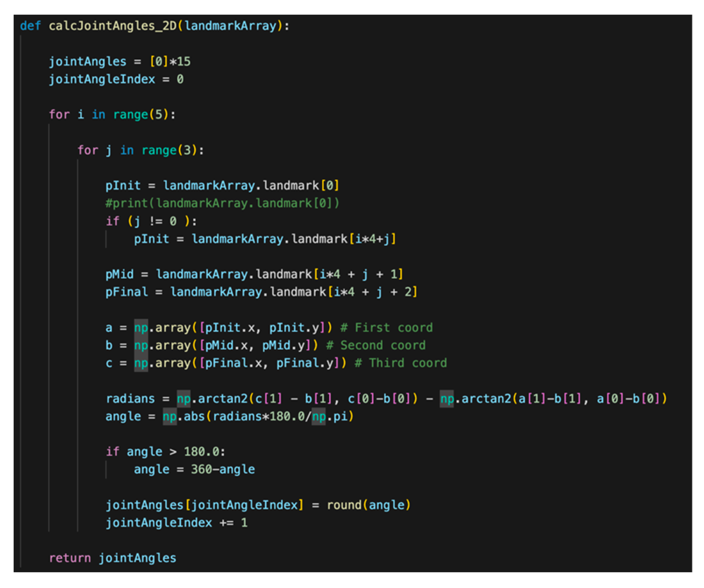Click the comment '# Third coord'
The image size is (704, 588).
pos(401,363)
